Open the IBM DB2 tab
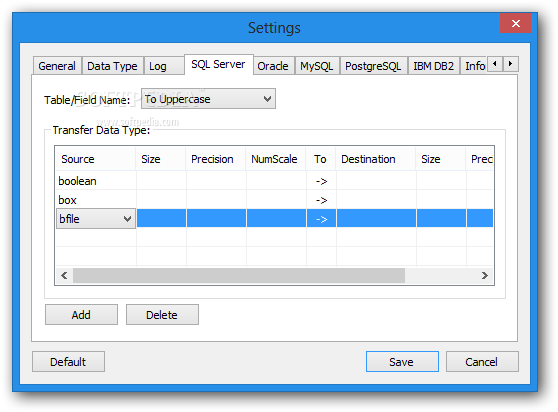The image size is (558, 412). (x=433, y=66)
